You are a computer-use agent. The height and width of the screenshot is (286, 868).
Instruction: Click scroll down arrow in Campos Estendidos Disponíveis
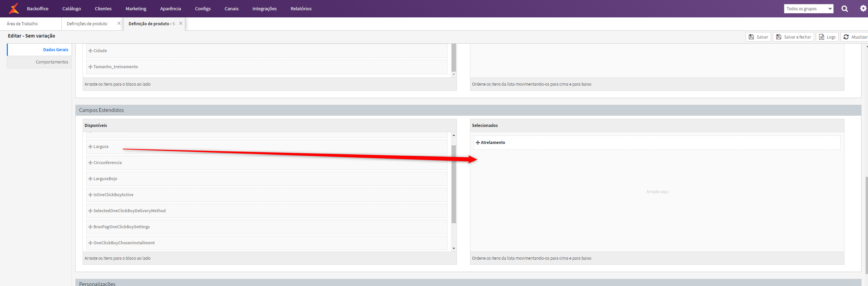click(x=454, y=248)
